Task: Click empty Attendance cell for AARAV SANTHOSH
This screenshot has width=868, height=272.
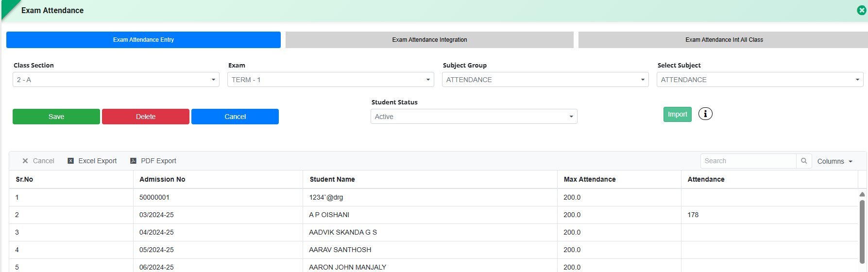Action: 769,250
